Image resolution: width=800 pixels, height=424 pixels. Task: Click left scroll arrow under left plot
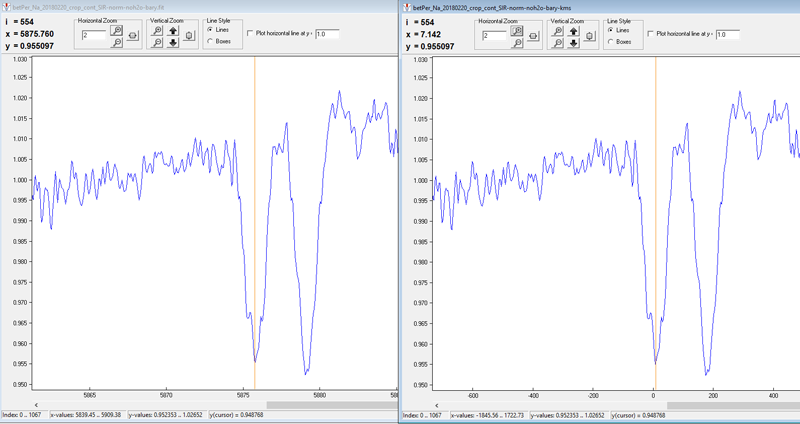click(37, 404)
